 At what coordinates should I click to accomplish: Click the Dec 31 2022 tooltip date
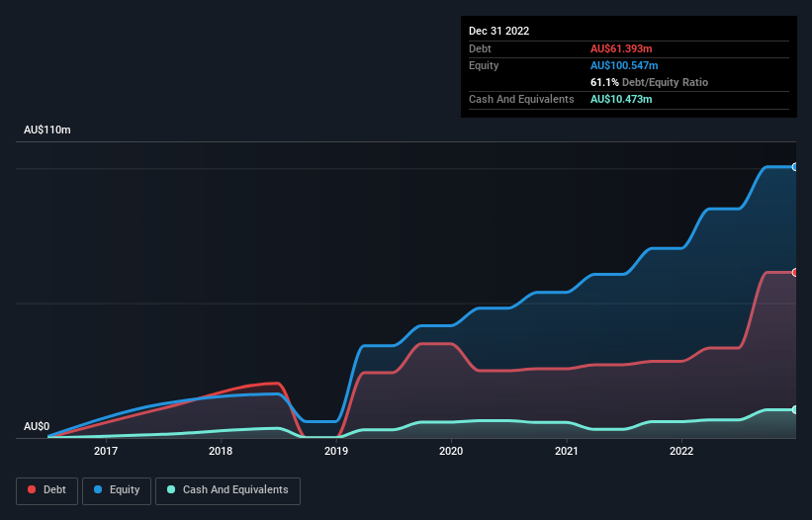pos(498,31)
